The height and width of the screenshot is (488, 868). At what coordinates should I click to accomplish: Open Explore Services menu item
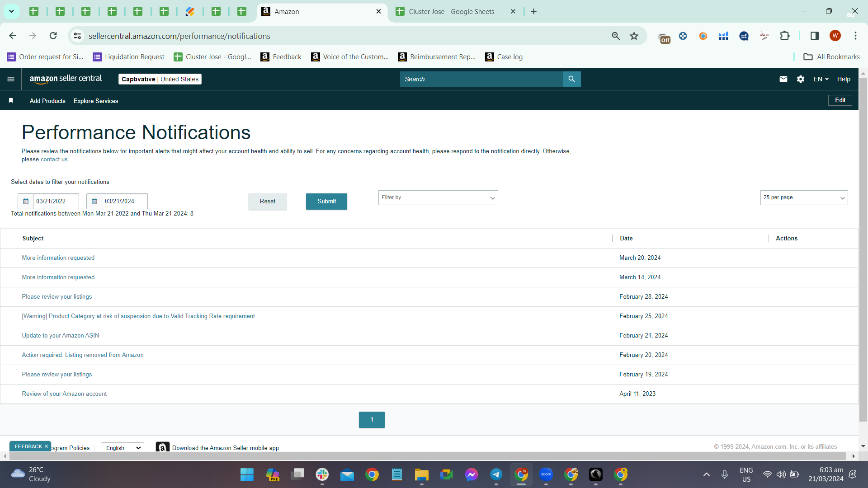96,101
